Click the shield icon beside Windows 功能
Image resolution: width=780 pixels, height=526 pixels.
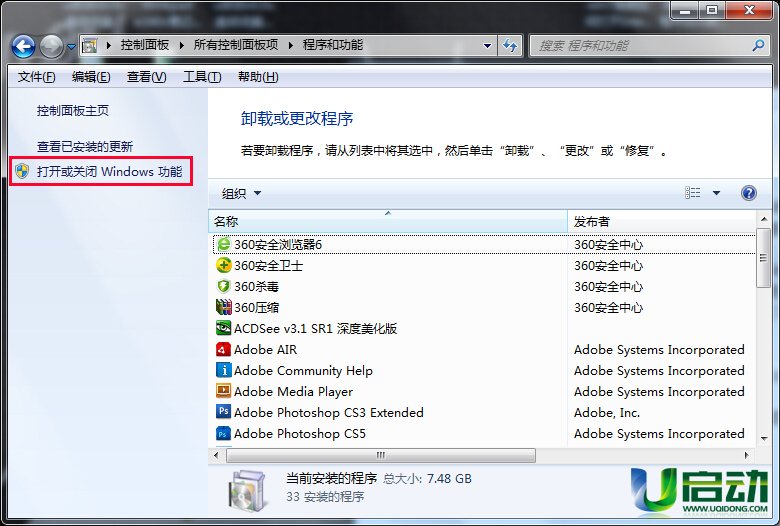point(22,171)
